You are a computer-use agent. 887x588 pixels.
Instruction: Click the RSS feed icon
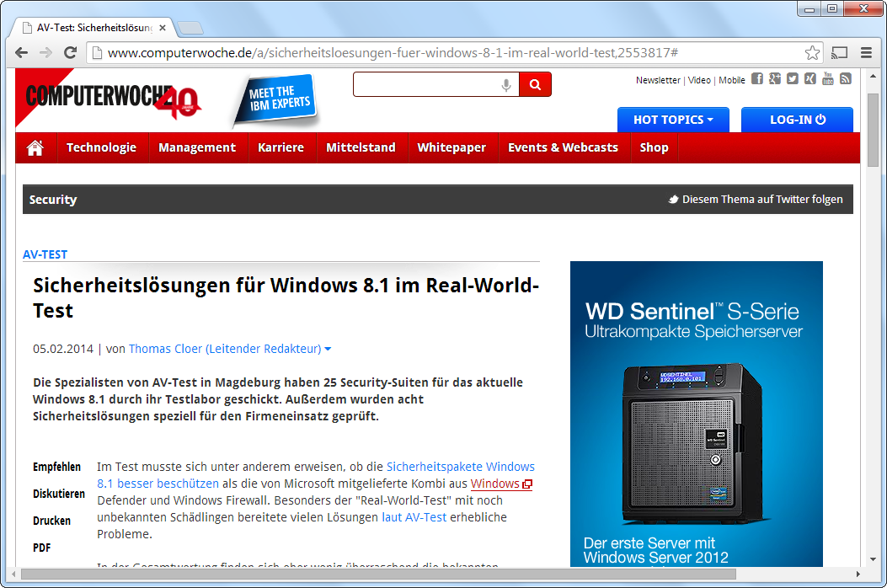846,79
